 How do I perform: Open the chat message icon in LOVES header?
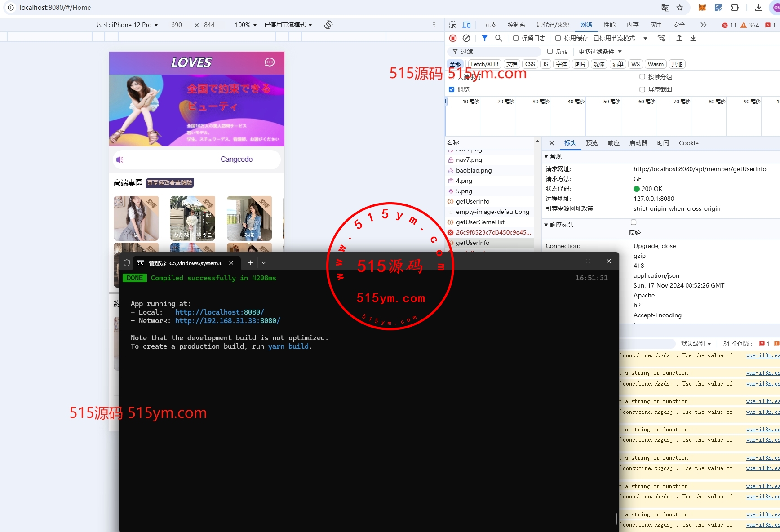(x=270, y=62)
